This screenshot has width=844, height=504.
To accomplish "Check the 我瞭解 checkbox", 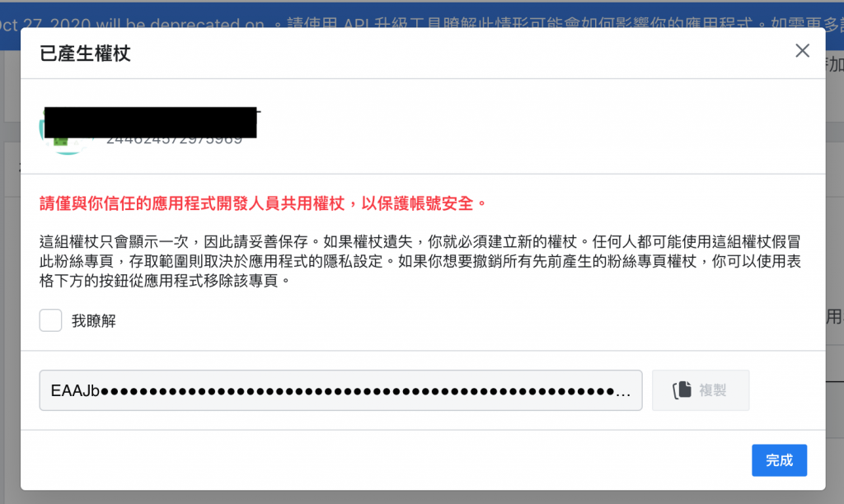I will tap(50, 320).
